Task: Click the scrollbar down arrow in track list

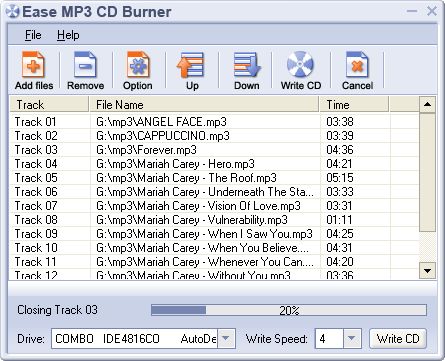Action: click(x=427, y=271)
